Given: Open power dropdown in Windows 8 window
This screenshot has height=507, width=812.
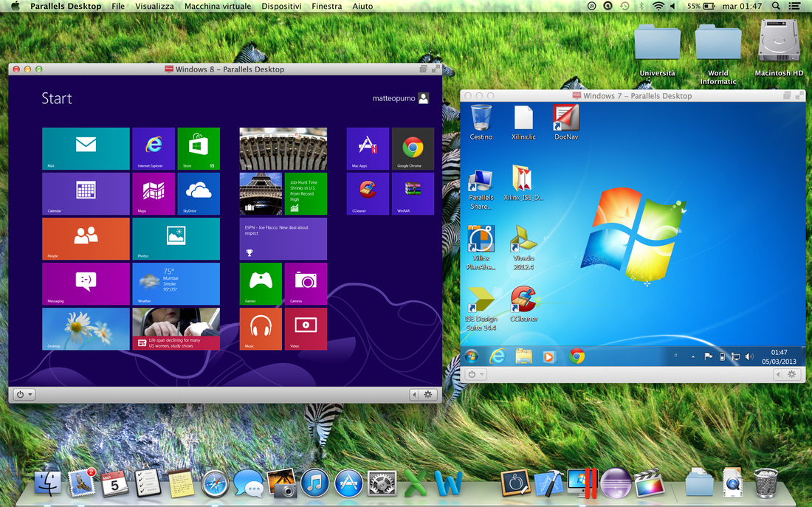Looking at the screenshot, I should [24, 395].
